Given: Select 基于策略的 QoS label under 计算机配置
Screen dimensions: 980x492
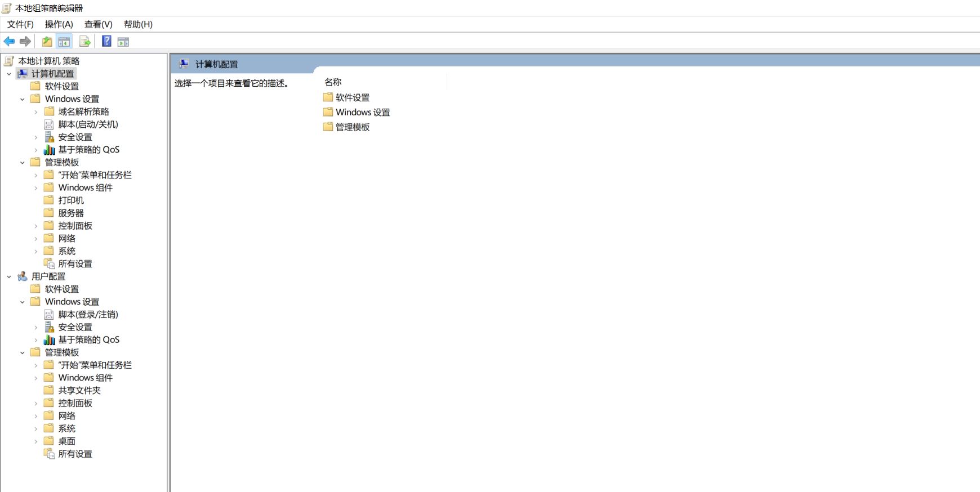Looking at the screenshot, I should pyautogui.click(x=89, y=149).
